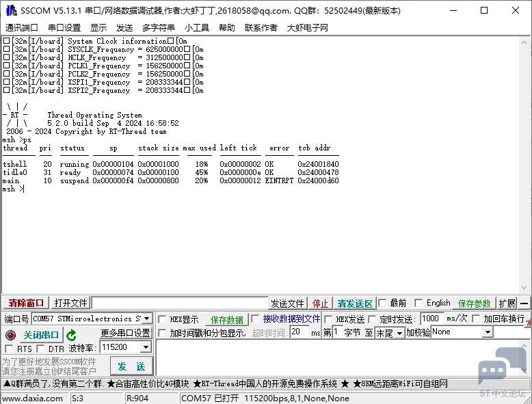Open the COM57 port number dropdown
532x404 pixels.
pyautogui.click(x=147, y=319)
